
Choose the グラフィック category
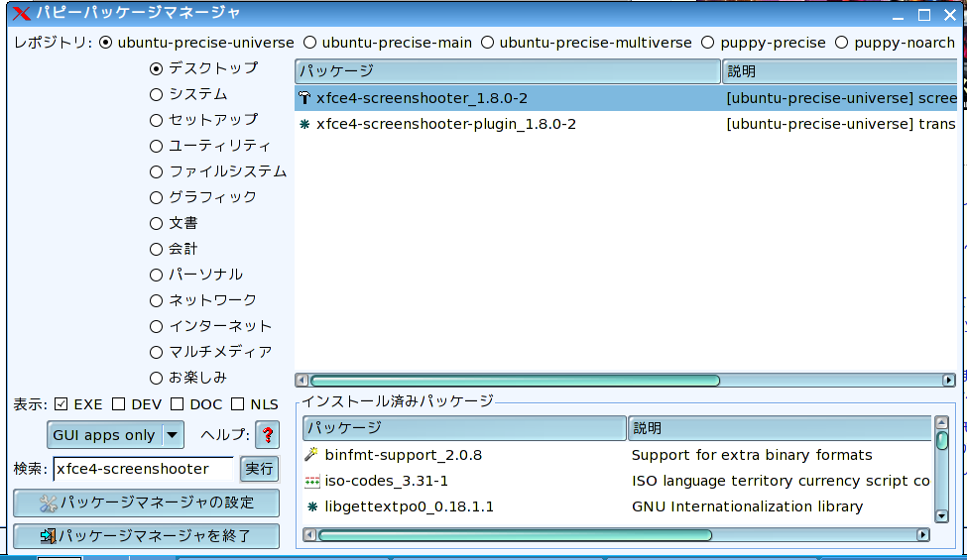[156, 198]
